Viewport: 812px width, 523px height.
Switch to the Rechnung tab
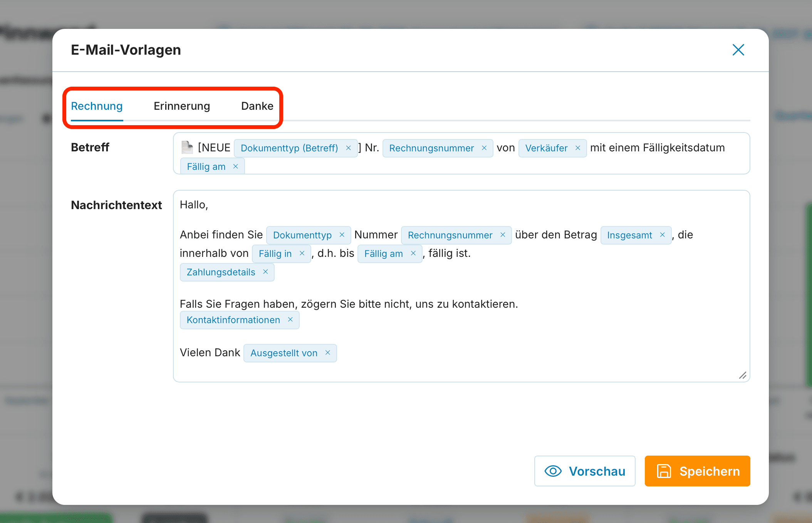[x=97, y=106]
